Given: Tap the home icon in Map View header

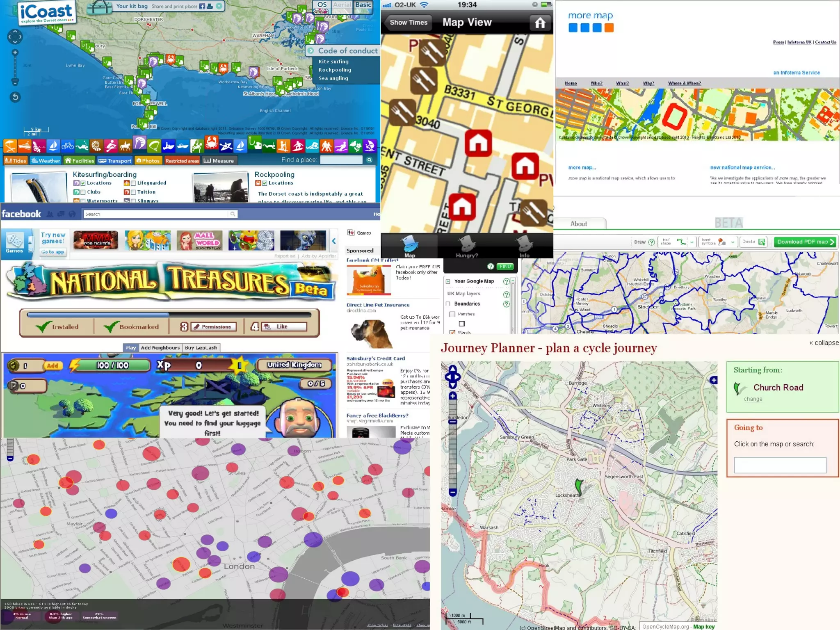Looking at the screenshot, I should (540, 23).
